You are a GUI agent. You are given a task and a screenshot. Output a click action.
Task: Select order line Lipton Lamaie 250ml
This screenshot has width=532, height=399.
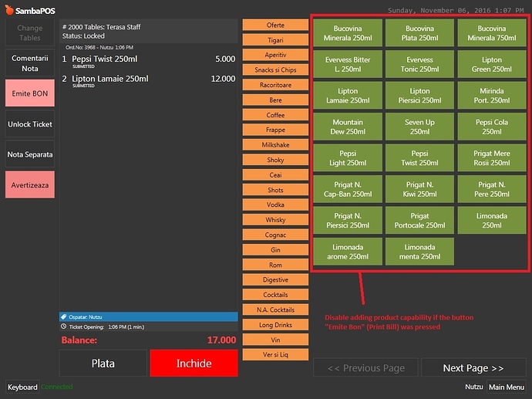point(149,81)
